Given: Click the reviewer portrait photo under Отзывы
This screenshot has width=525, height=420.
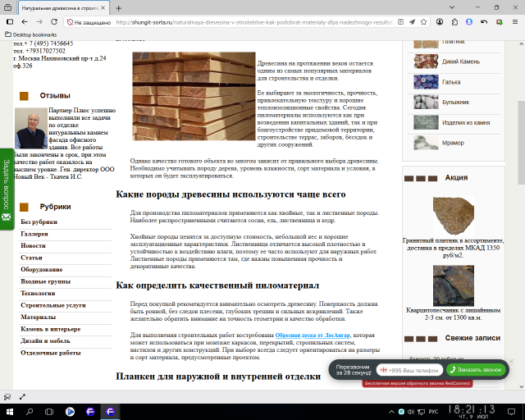Looking at the screenshot, I should click(x=31, y=128).
